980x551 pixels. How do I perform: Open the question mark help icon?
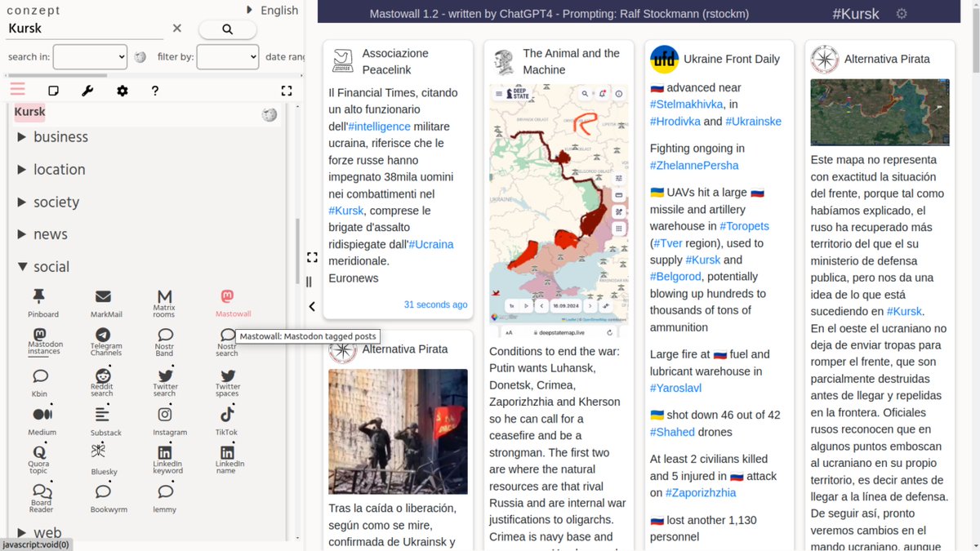tap(155, 91)
